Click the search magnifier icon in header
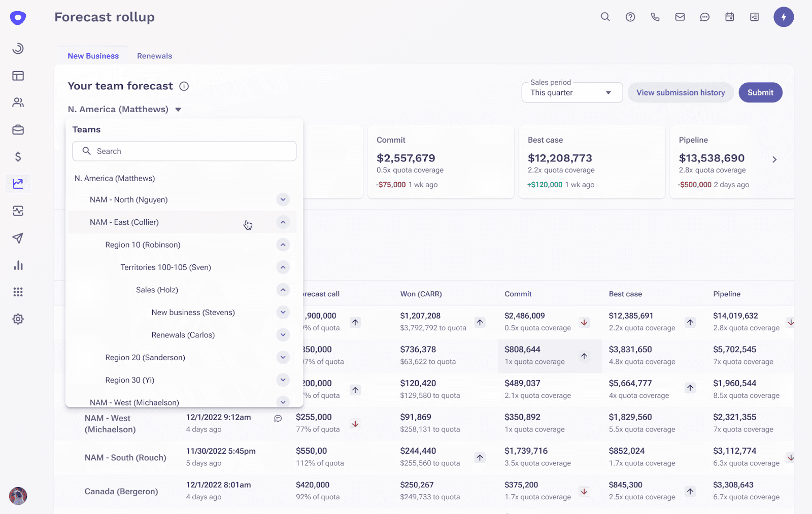Image resolution: width=812 pixels, height=514 pixels. coord(605,17)
